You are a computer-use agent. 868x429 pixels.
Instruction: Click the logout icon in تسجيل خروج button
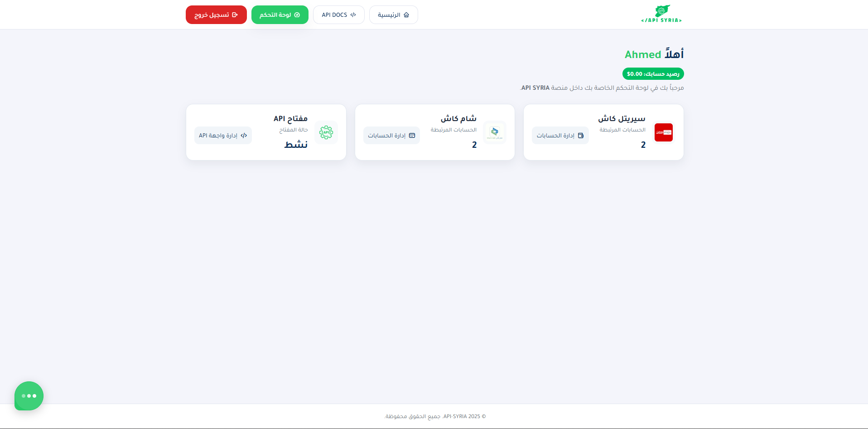233,15
